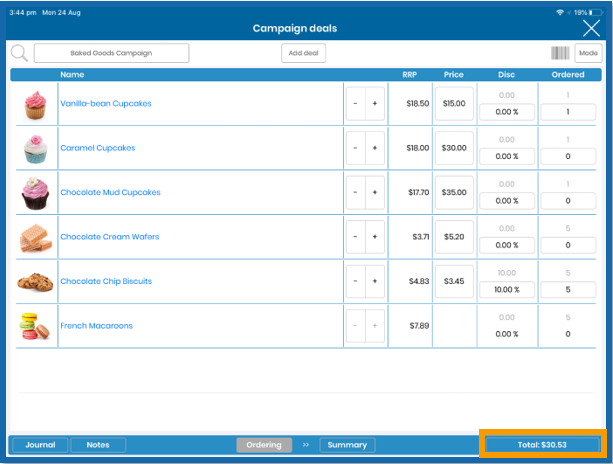Decrease quantity of Chocolate Cream Wafers
This screenshot has width=613, height=464.
coord(355,237)
